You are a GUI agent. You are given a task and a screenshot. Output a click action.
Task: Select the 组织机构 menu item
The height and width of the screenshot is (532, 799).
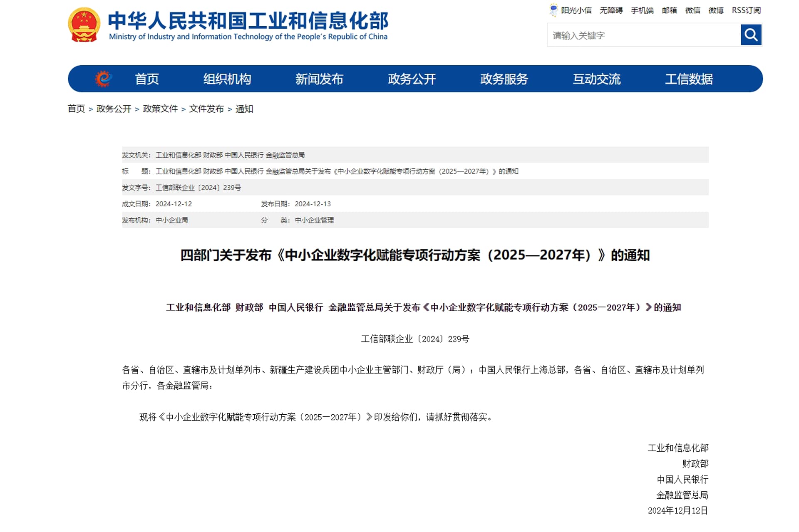[x=227, y=78]
